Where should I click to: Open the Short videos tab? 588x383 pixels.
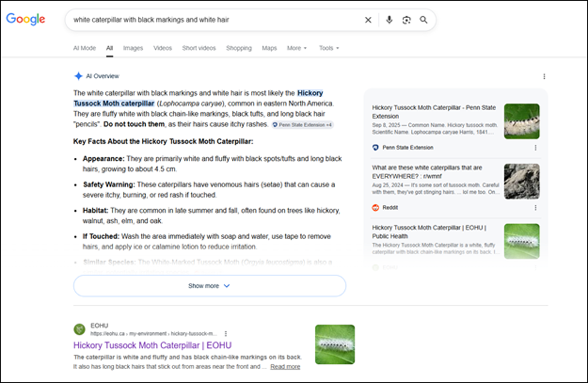click(x=199, y=48)
